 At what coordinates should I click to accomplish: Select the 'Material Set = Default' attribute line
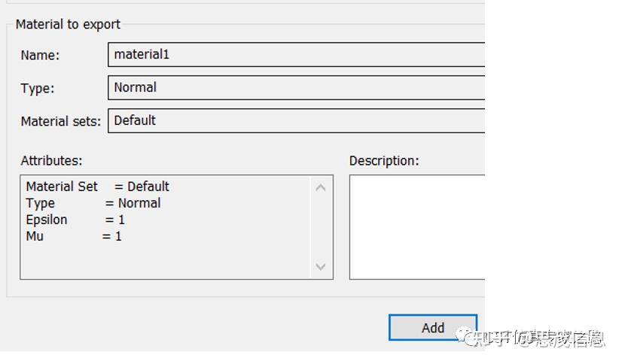tap(98, 187)
